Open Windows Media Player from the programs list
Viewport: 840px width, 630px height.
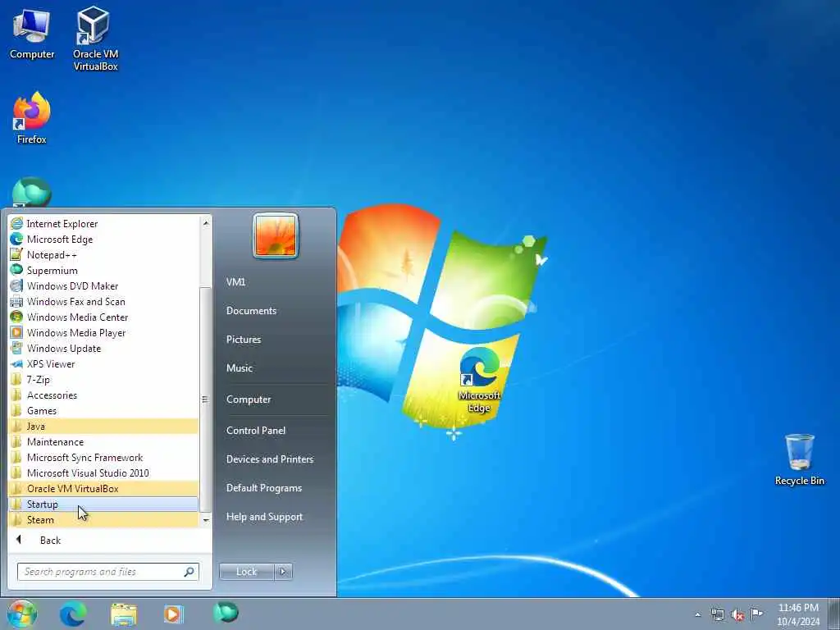pyautogui.click(x=103, y=333)
